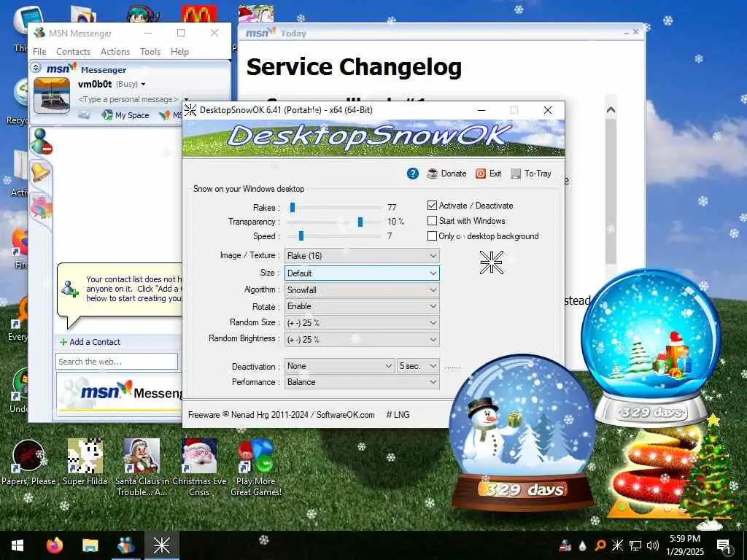This screenshot has height=560, width=747.
Task: Adjust the Speed slider handle
Action: [301, 236]
